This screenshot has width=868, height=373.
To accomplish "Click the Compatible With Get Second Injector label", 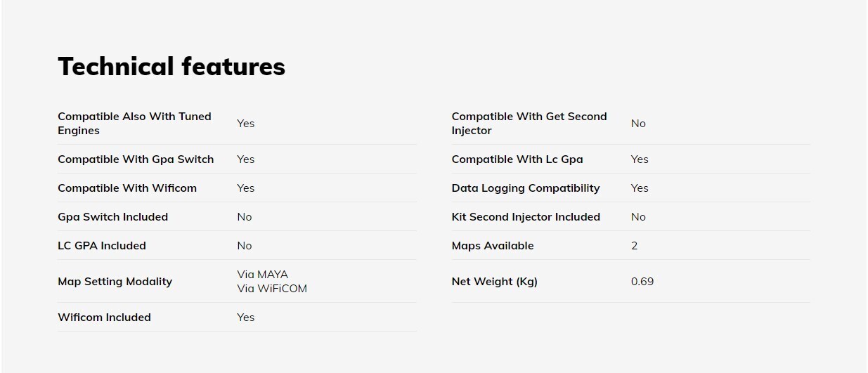I will pyautogui.click(x=529, y=124).
